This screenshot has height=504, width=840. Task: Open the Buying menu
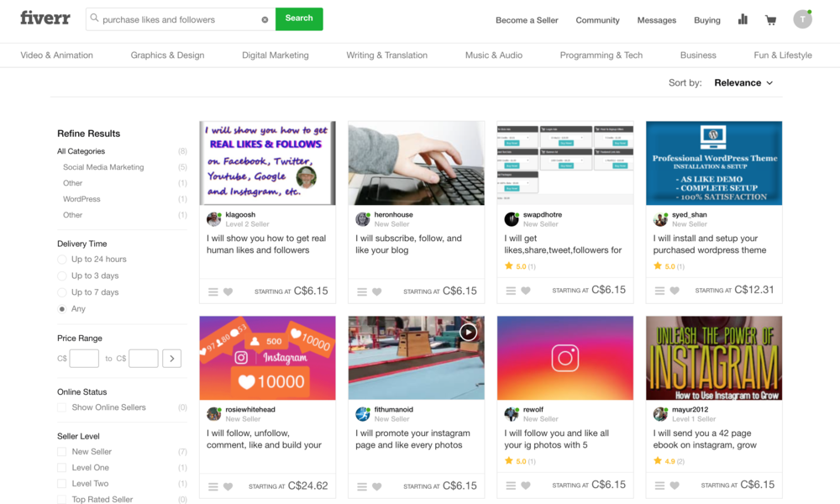707,20
